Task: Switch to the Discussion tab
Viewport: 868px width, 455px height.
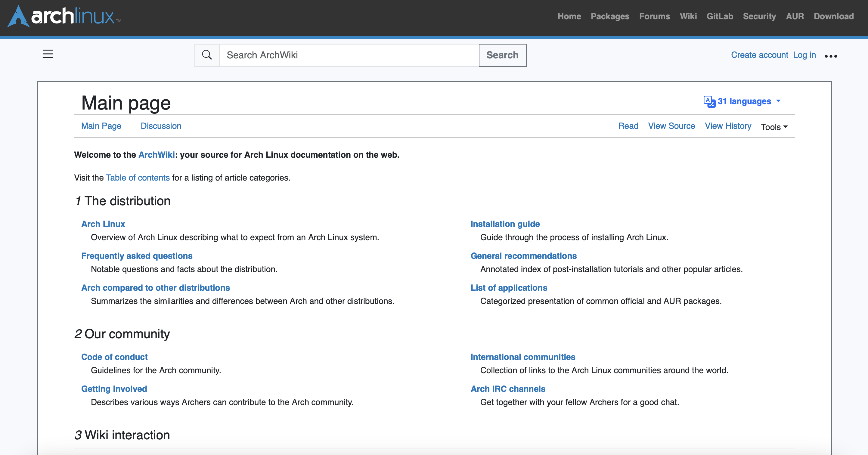Action: coord(161,126)
